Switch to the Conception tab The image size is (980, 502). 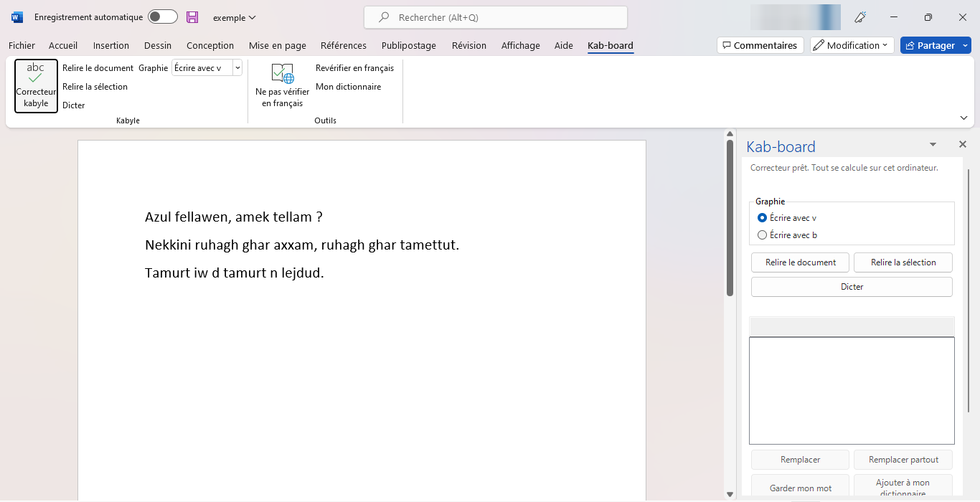tap(210, 45)
